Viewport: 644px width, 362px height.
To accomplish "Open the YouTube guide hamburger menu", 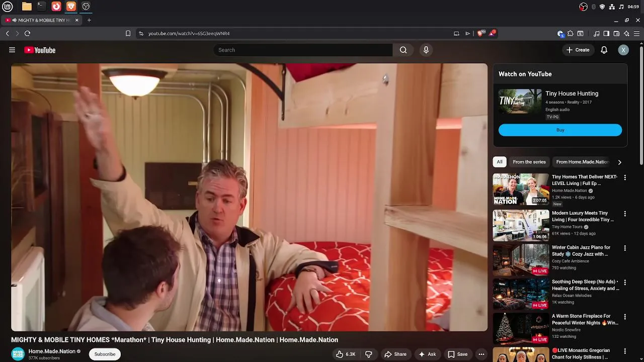I will (x=12, y=50).
